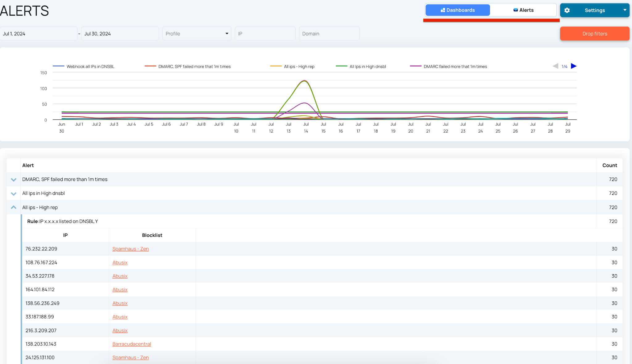This screenshot has width=632, height=364.
Task: Go to next legend page arrow
Action: point(574,66)
